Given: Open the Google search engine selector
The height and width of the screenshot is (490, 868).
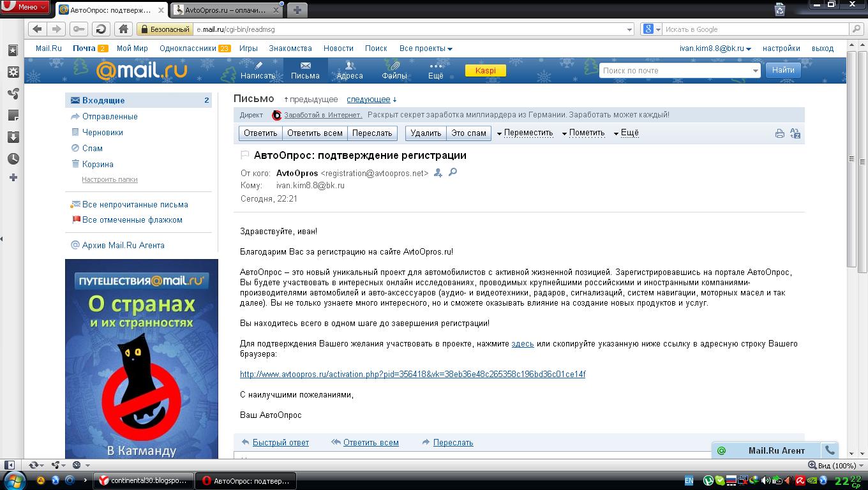Looking at the screenshot, I should click(651, 29).
